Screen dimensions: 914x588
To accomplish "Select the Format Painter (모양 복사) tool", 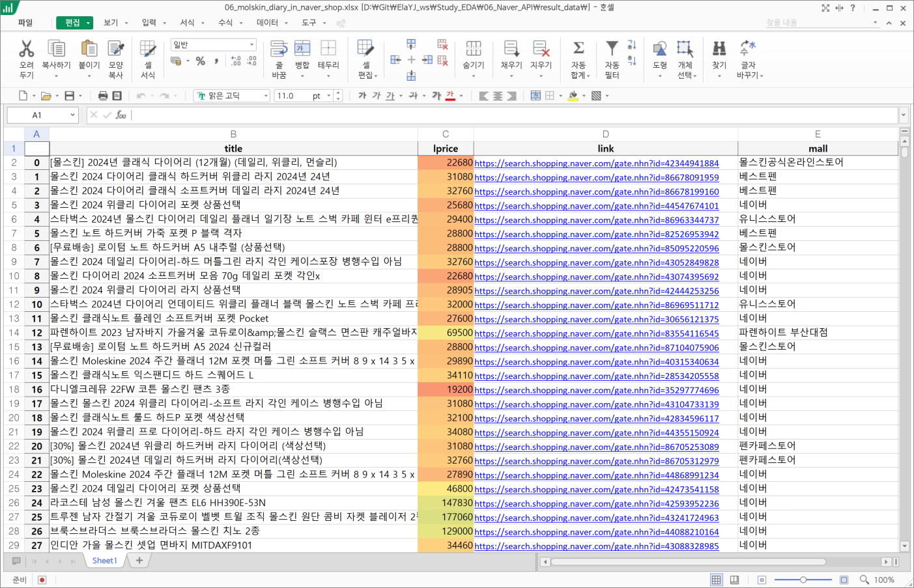I will coord(115,49).
